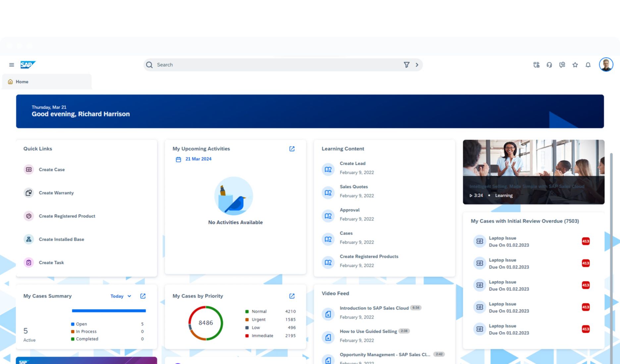
Task: Open the first Laptop Issue case
Action: [502, 238]
